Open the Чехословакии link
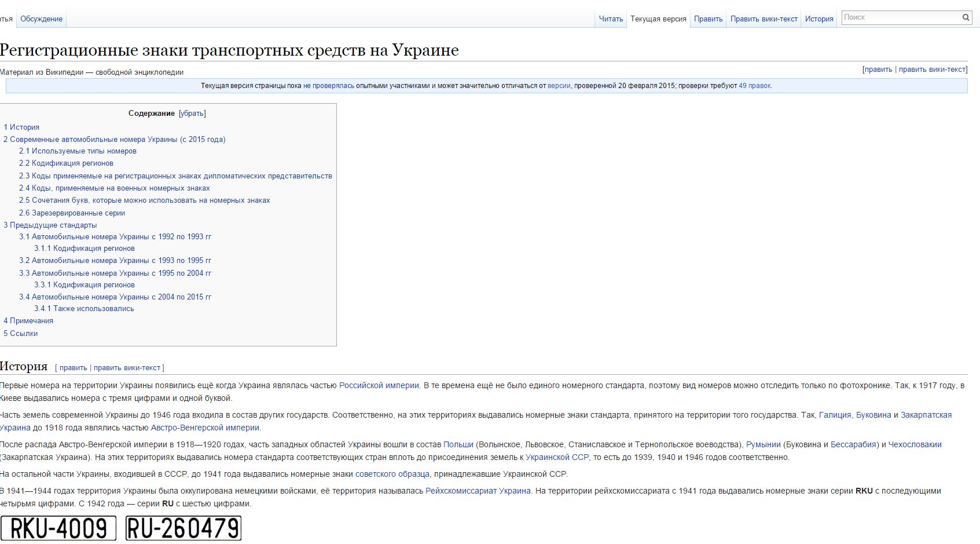The width and height of the screenshot is (980, 544). coord(915,444)
